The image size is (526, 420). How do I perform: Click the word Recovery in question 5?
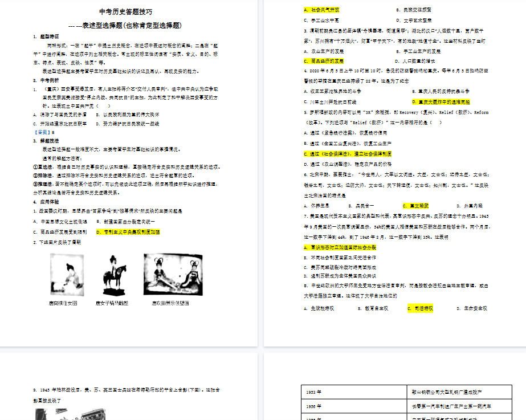(x=409, y=113)
